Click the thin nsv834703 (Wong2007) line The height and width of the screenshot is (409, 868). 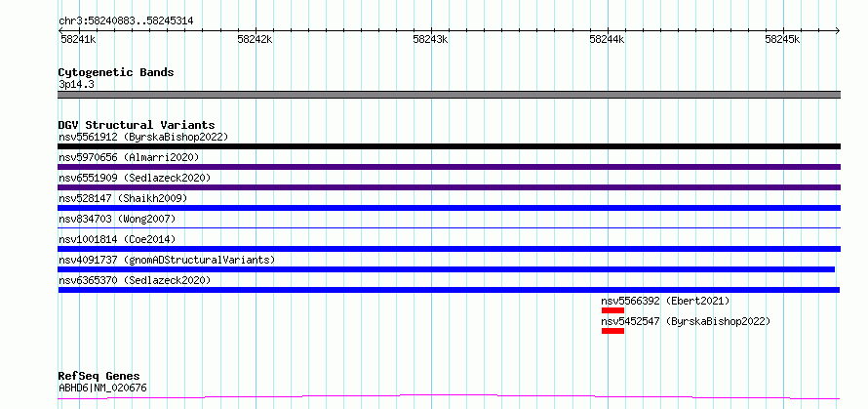[449, 227]
